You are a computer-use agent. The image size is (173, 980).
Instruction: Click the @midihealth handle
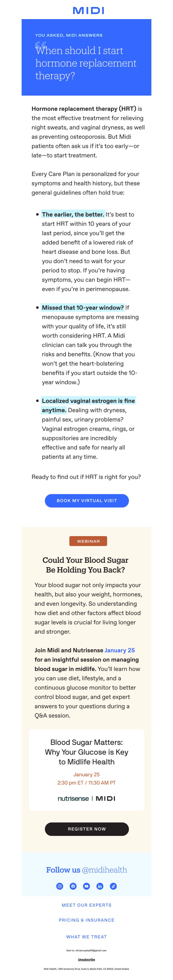pos(104,870)
